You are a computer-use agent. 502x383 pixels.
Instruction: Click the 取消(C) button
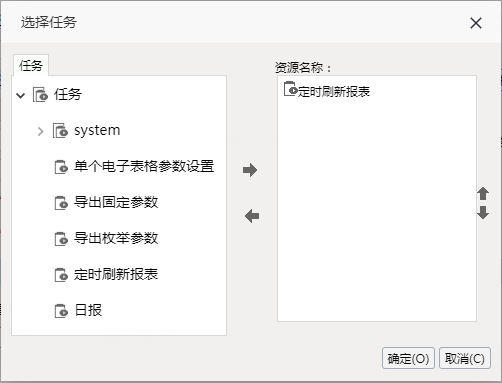465,358
